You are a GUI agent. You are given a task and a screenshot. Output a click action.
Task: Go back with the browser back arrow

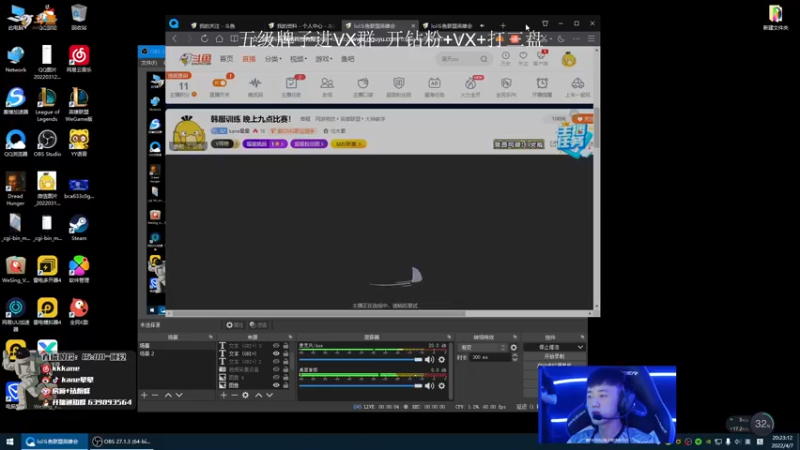tap(174, 39)
